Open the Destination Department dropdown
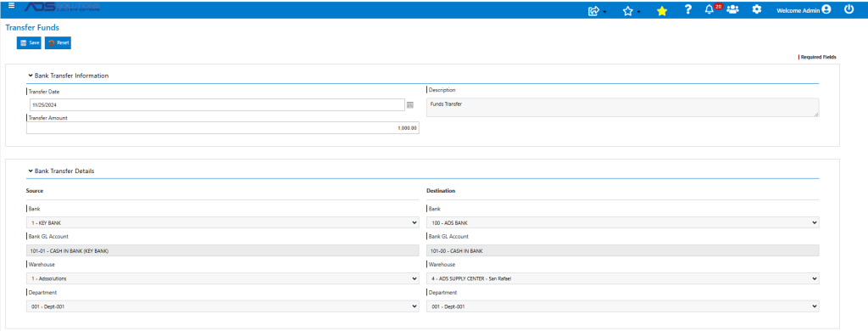Screen dimensions: 868x331 [623, 306]
